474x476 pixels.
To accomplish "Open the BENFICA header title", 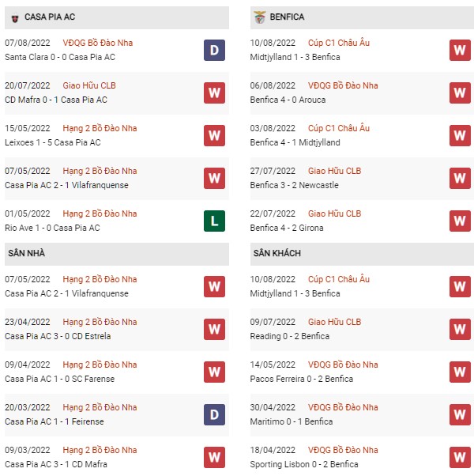I will 287,17.
